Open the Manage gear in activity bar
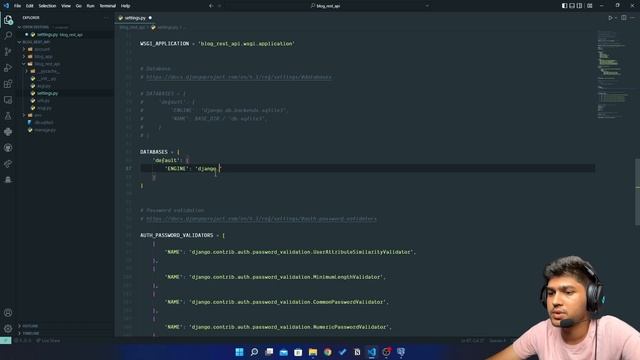This screenshot has height=360, width=640. [8, 329]
